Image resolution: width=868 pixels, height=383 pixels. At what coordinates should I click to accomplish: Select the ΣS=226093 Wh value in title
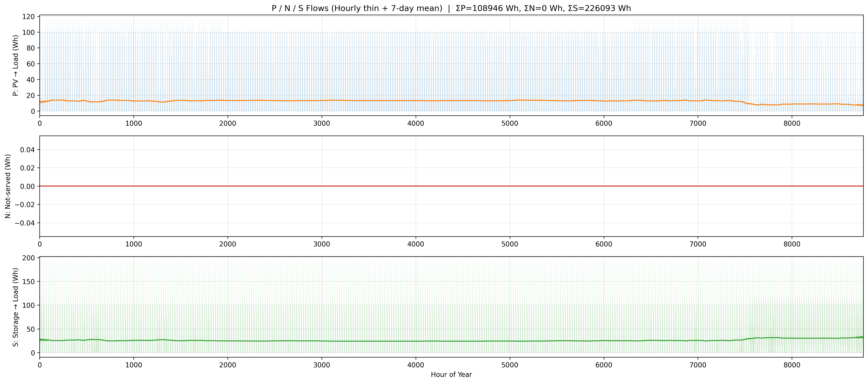point(599,8)
